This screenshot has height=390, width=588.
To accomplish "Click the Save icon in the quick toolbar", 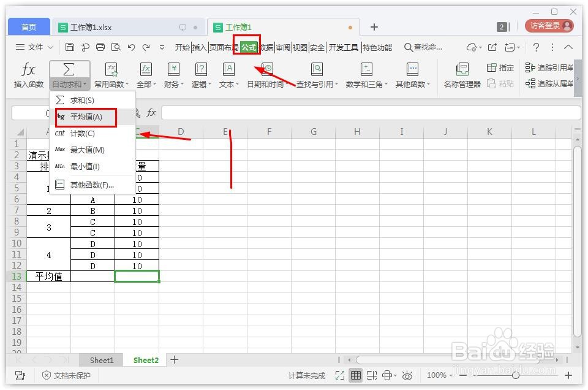I will [x=70, y=47].
